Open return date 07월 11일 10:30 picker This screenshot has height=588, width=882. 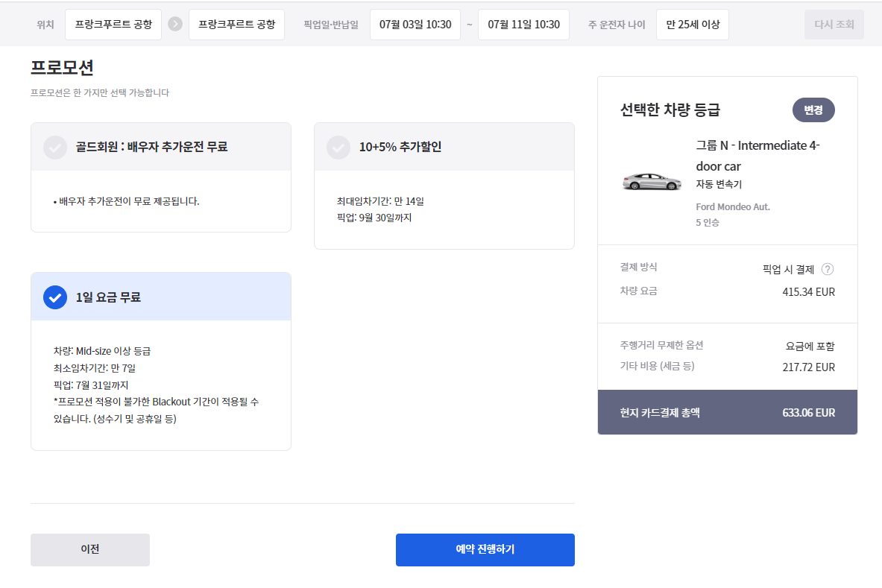coord(523,25)
